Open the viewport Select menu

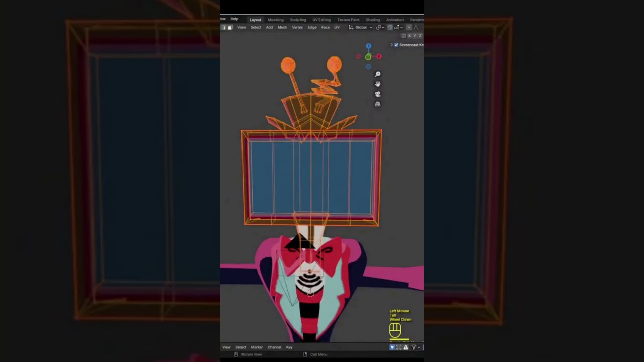[256, 27]
